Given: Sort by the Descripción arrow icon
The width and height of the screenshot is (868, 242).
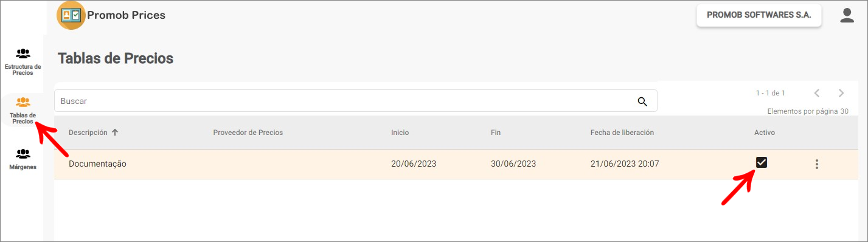Looking at the screenshot, I should pos(115,133).
